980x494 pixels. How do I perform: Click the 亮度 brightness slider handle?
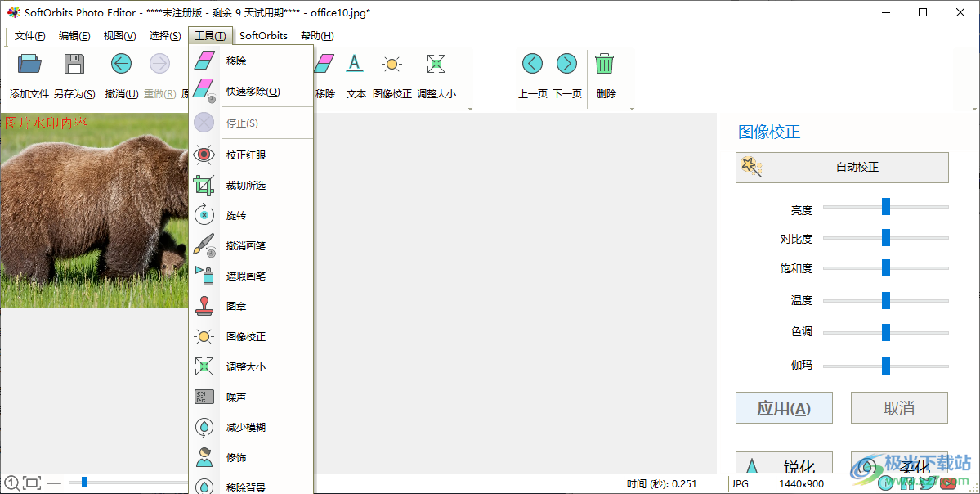tap(886, 206)
